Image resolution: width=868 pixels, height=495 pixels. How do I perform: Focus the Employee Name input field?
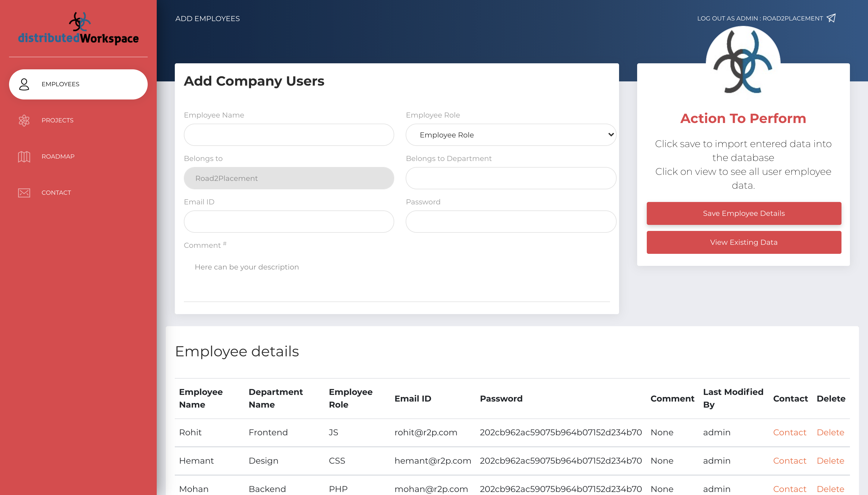point(289,135)
